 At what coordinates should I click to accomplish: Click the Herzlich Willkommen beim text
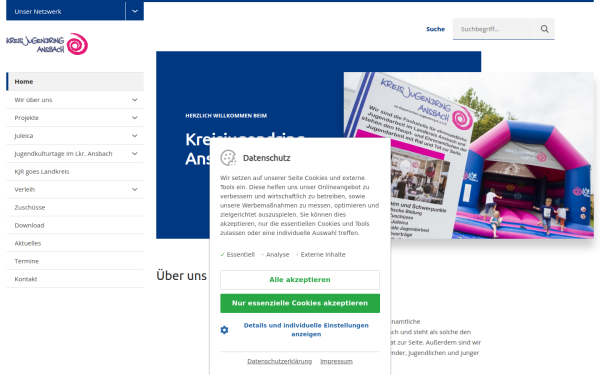[x=226, y=116]
